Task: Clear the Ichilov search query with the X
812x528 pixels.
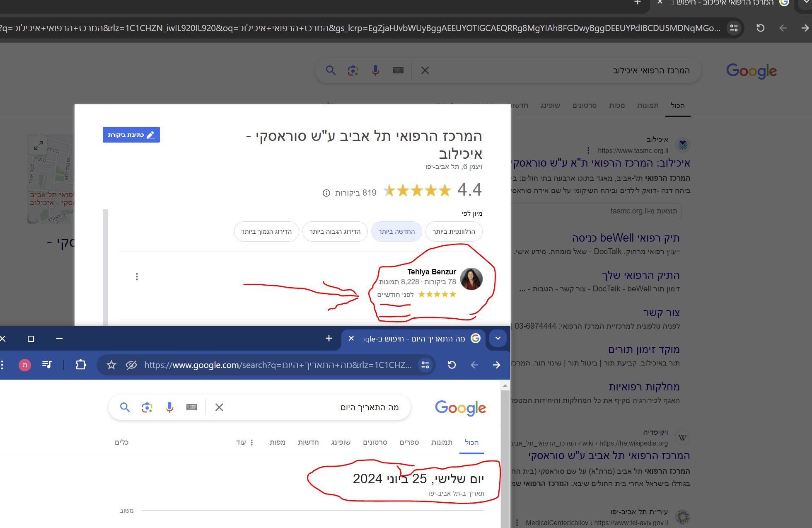Action: [x=425, y=70]
